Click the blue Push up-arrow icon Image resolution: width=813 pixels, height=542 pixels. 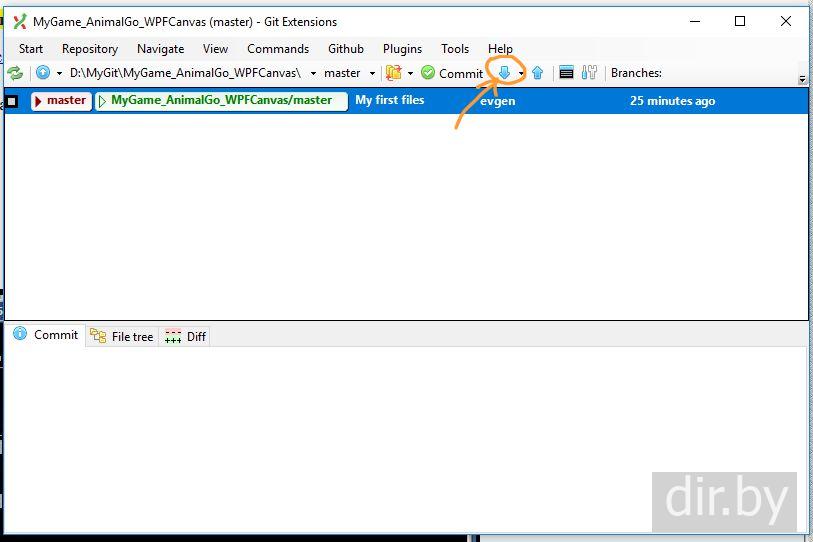tap(537, 73)
